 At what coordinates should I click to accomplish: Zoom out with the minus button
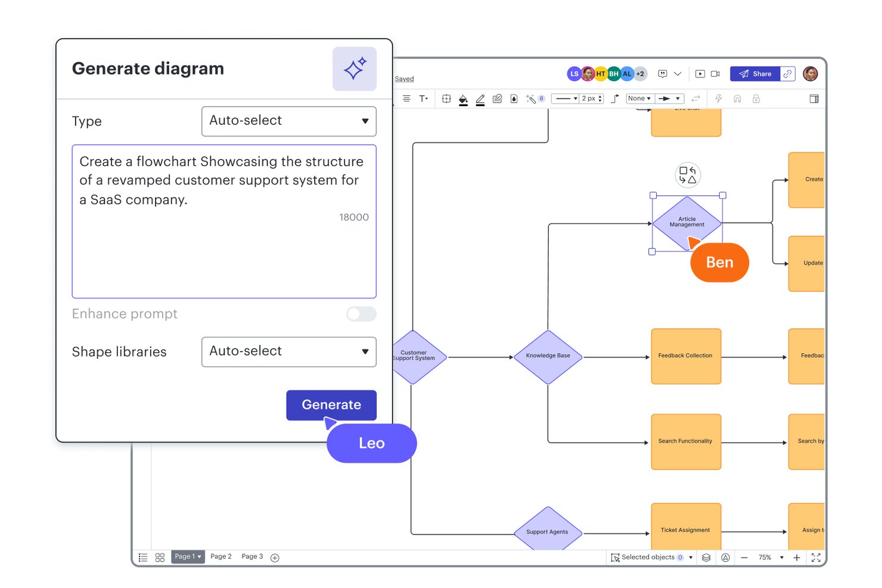(x=744, y=558)
